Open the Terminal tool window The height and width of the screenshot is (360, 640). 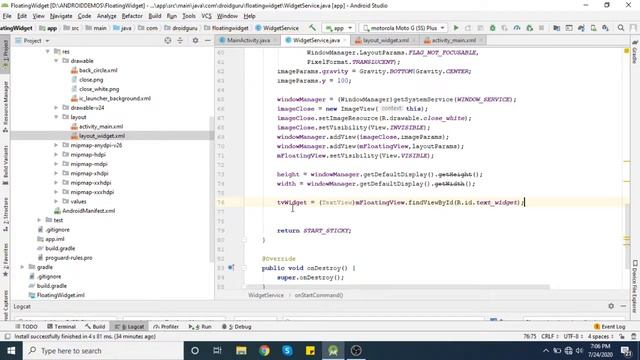point(61,327)
